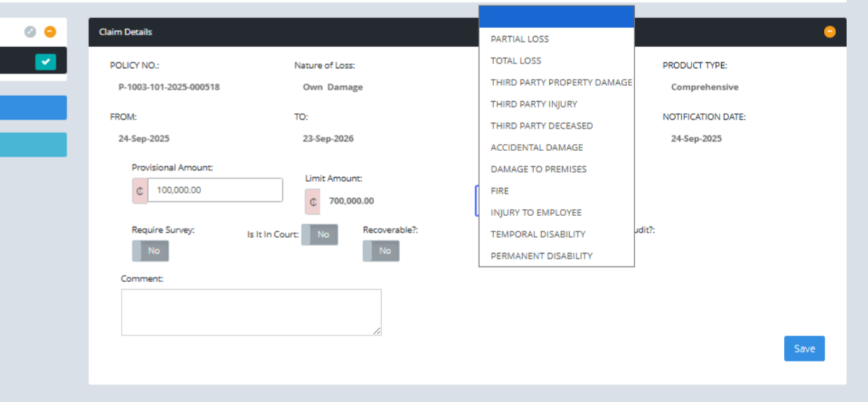Click the teal checkmark icon in sidebar
The width and height of the screenshot is (868, 402).
[46, 62]
